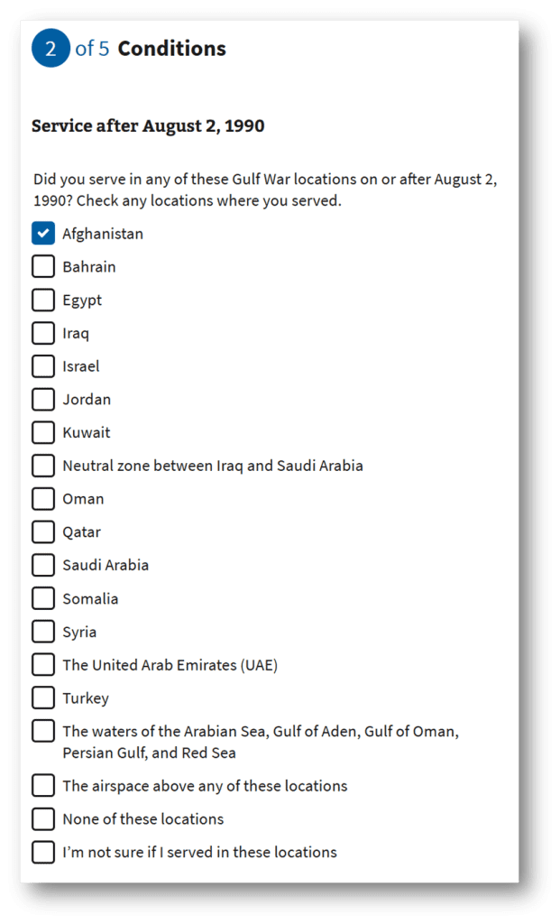This screenshot has height=924, width=560.
Task: Check the waters of the Arabian Sea option
Action: pyautogui.click(x=42, y=731)
